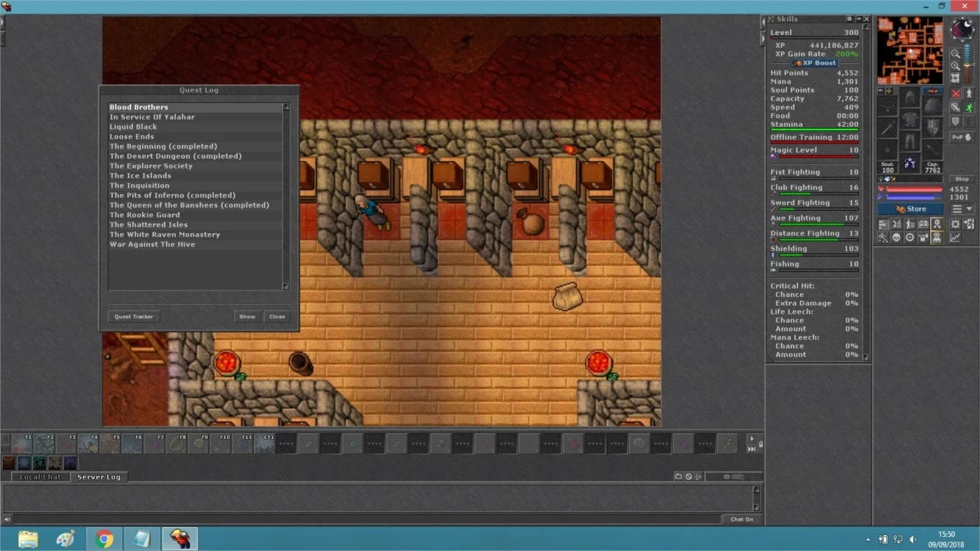Show hidden system tray icons arrow

pos(869,540)
